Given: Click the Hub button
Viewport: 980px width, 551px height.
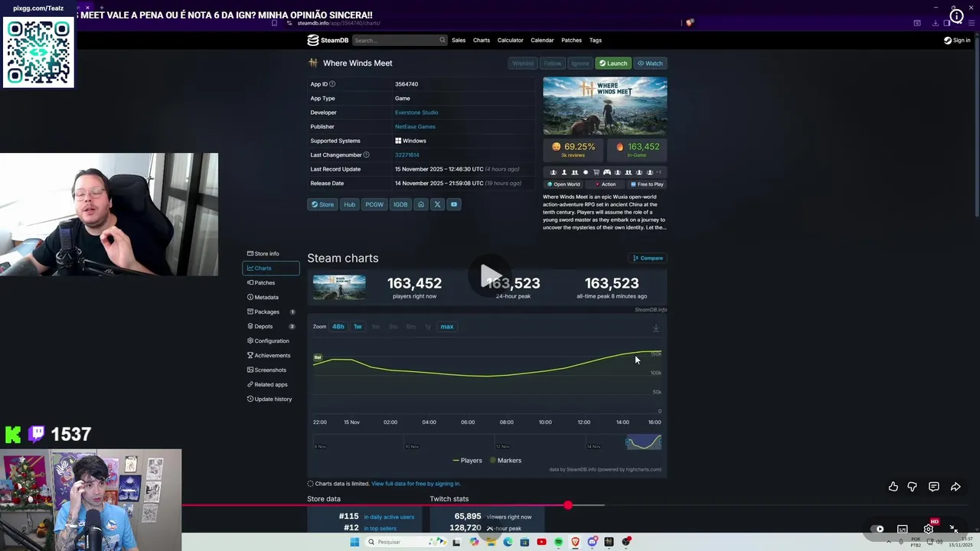Looking at the screenshot, I should click(349, 204).
